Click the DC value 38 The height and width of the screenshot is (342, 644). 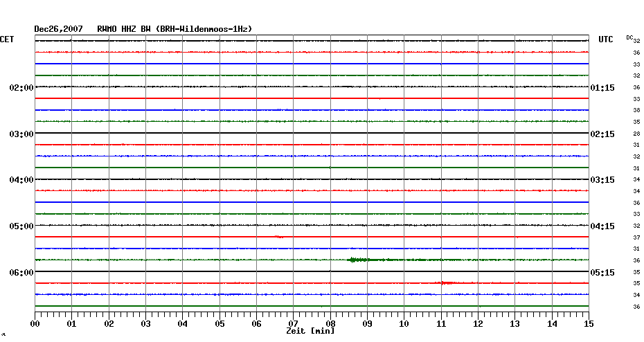click(636, 111)
